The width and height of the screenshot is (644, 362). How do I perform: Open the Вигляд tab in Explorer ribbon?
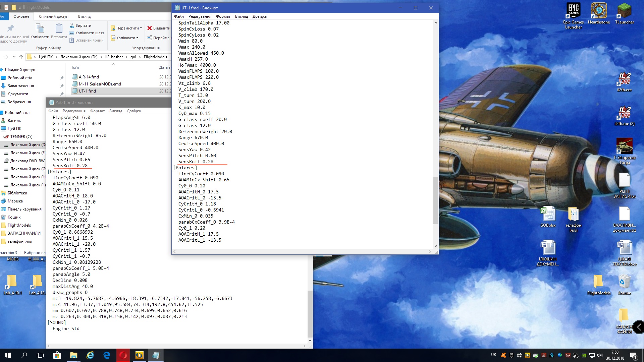(x=84, y=16)
